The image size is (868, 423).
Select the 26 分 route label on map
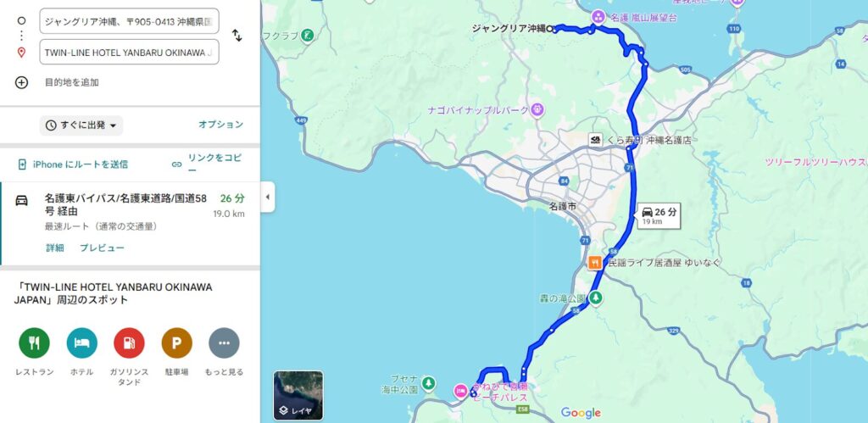coord(659,215)
